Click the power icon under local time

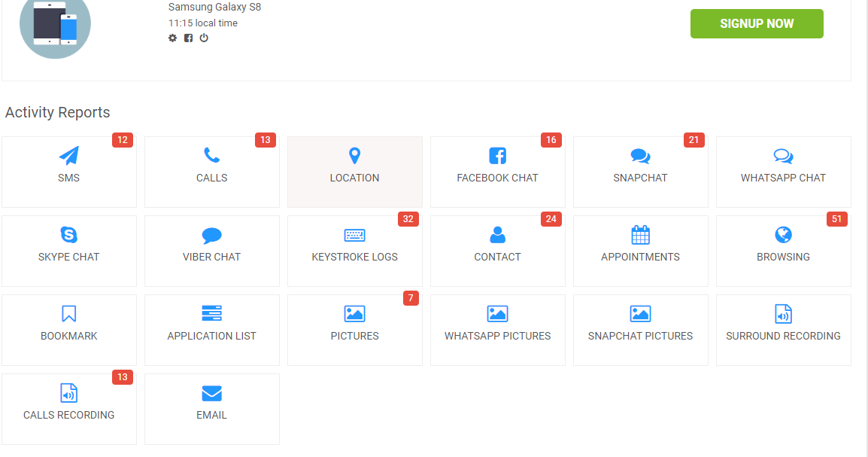coord(204,38)
